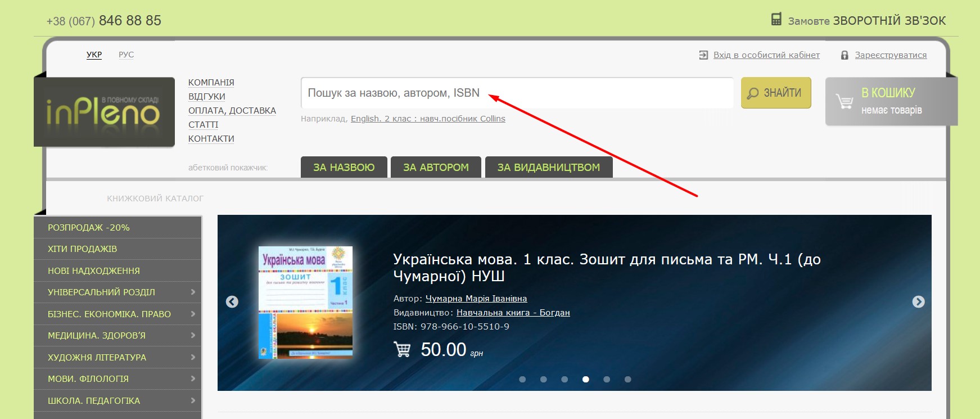Click the cart icon beside the 50.00 price

pos(402,349)
